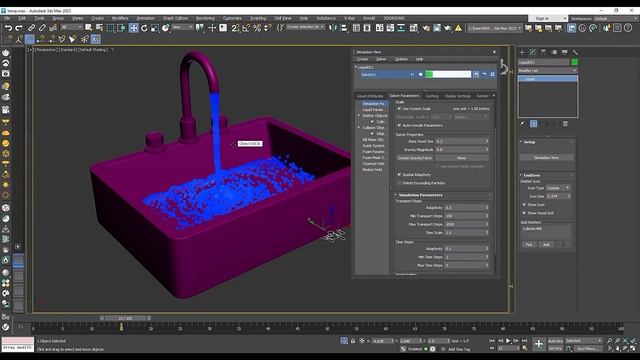Screen dimensions: 640x360
Task: Click the Solver01 simulation progress bar
Action: click(x=448, y=74)
